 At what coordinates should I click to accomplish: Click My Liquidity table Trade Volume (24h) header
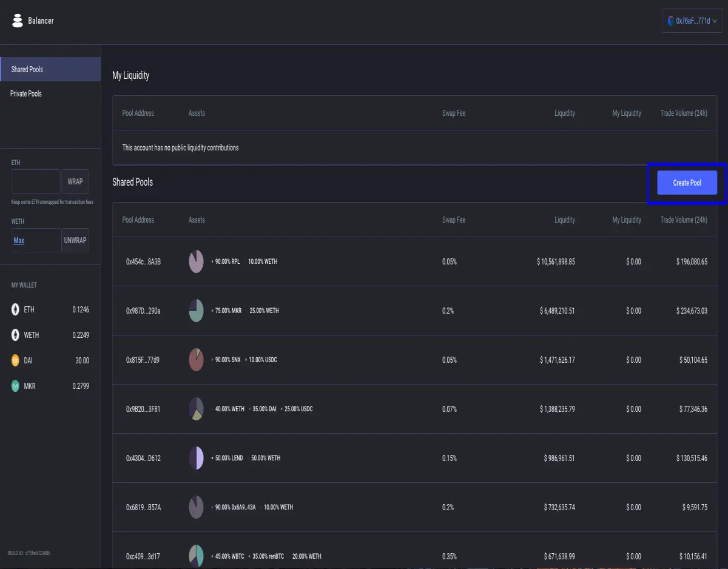[684, 113]
